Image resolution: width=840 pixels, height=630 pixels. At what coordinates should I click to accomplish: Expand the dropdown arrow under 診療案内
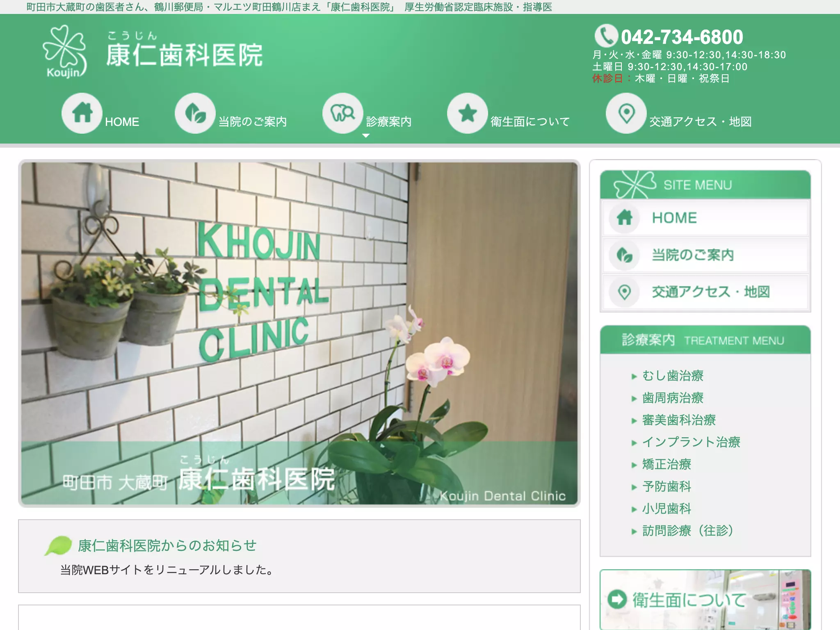coord(366,136)
